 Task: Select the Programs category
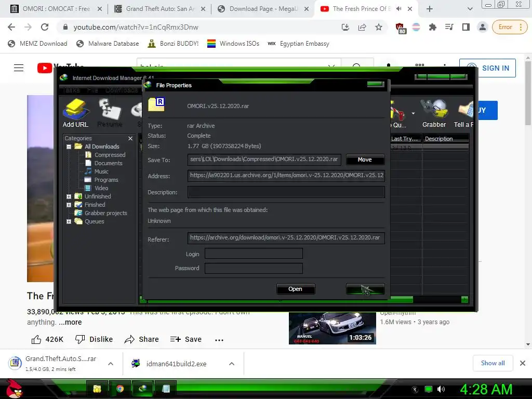click(x=106, y=180)
